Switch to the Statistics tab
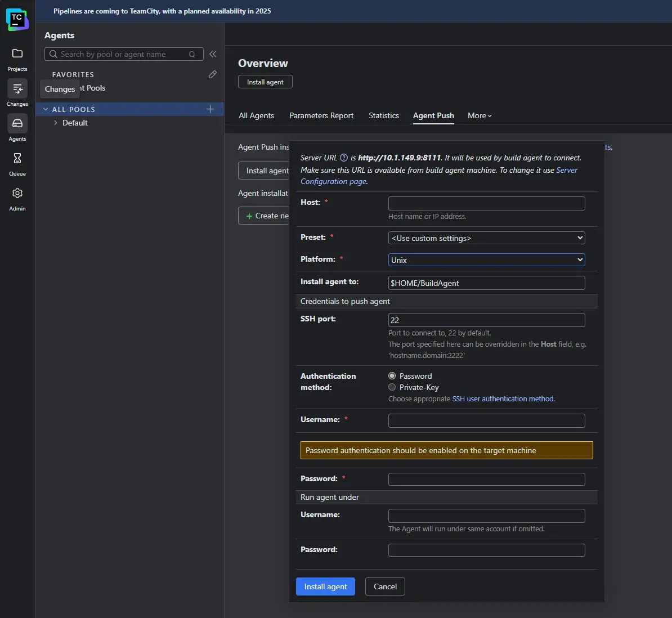 [383, 115]
